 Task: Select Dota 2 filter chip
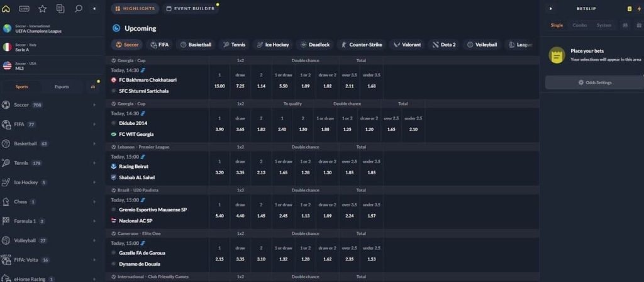[x=444, y=45]
